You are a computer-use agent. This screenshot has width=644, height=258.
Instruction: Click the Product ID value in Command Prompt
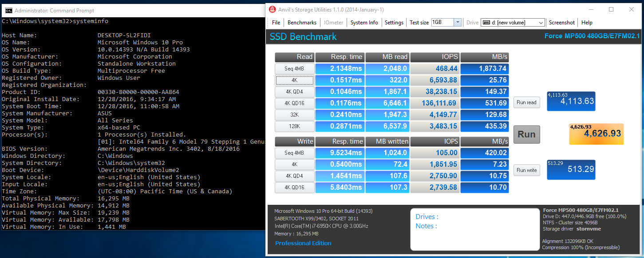point(138,92)
